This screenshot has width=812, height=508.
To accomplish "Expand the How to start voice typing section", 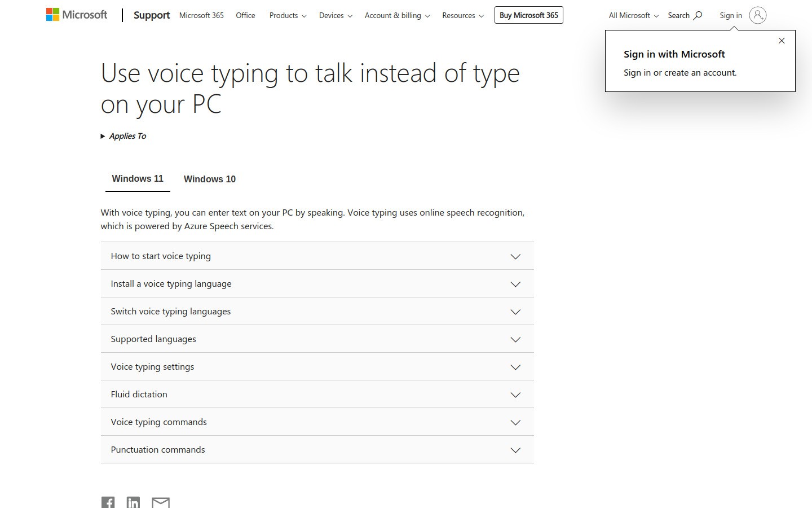I will click(317, 256).
